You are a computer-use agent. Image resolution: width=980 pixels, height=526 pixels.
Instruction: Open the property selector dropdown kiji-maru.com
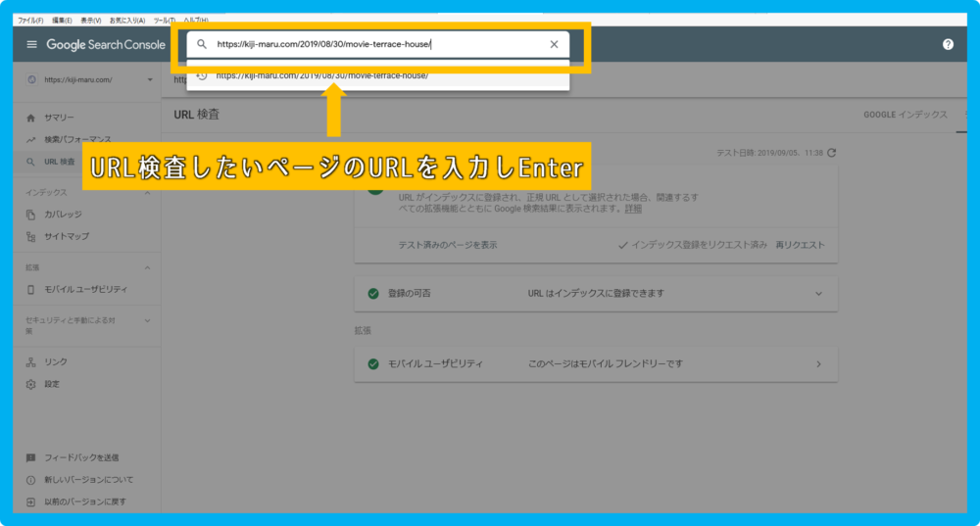click(x=90, y=80)
